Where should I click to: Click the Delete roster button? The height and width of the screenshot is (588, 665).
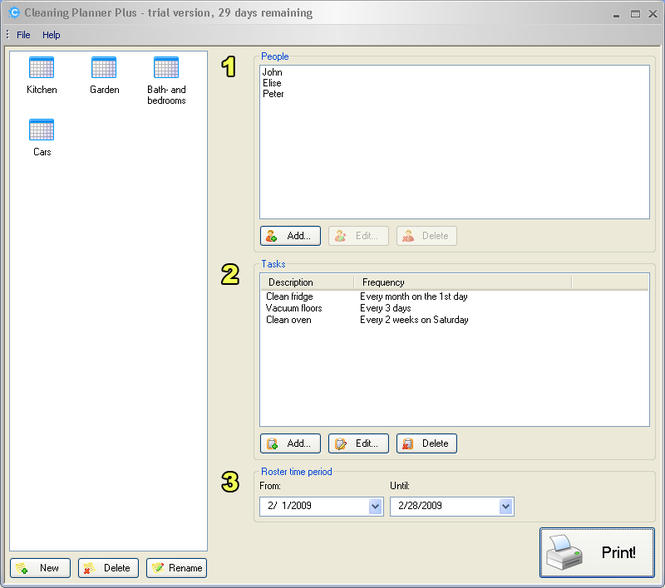[108, 568]
